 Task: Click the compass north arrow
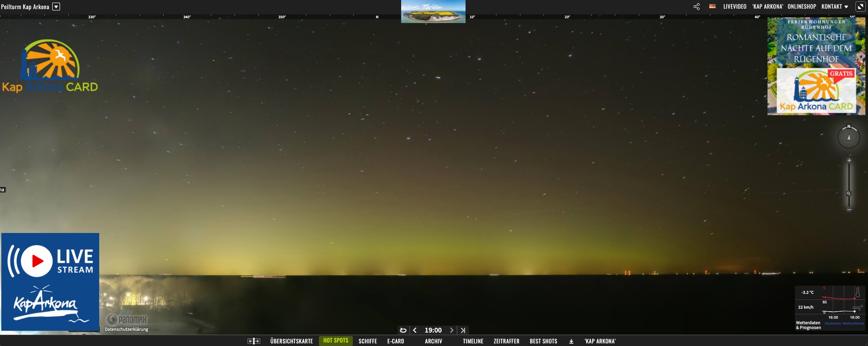[x=848, y=138]
